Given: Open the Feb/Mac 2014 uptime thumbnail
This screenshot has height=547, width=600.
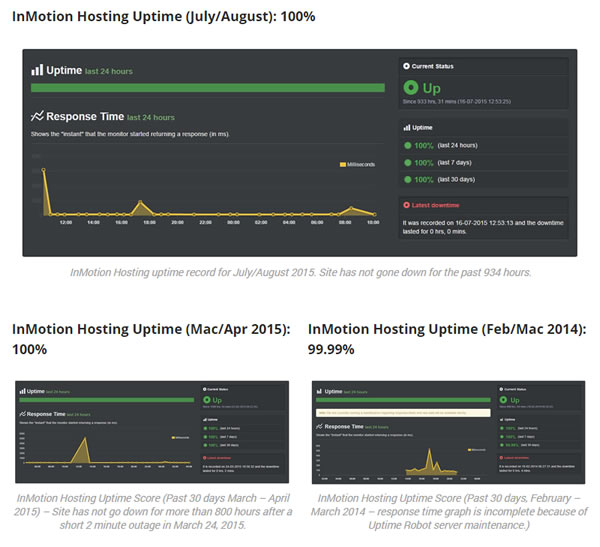Looking at the screenshot, I should (x=448, y=432).
